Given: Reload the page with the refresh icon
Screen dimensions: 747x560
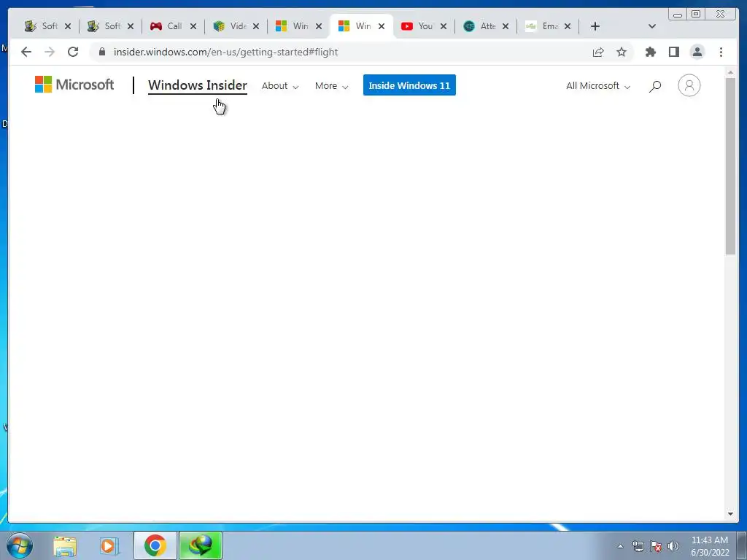Looking at the screenshot, I should 73,52.
